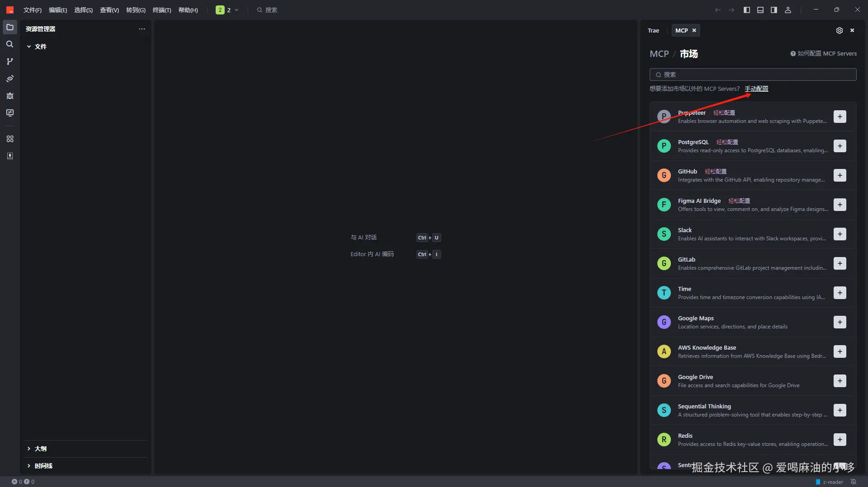Viewport: 868px width, 487px height.
Task: Toggle bottom panel layout icon
Action: pyautogui.click(x=760, y=10)
